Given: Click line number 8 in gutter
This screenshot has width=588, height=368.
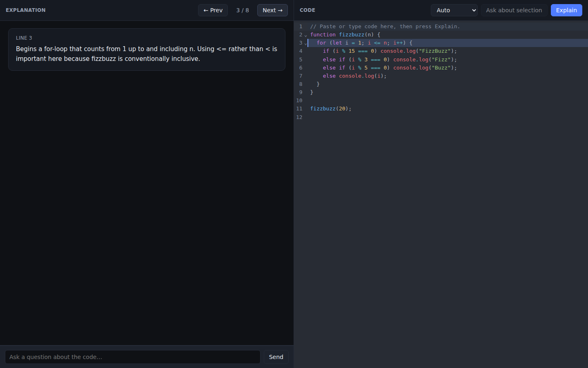Looking at the screenshot, I should (x=301, y=84).
